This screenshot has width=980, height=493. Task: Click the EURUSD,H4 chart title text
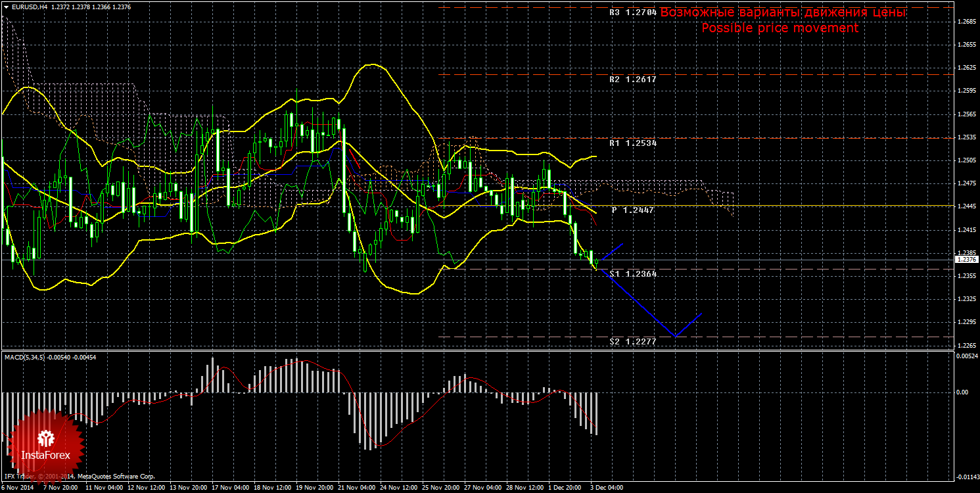[x=28, y=6]
